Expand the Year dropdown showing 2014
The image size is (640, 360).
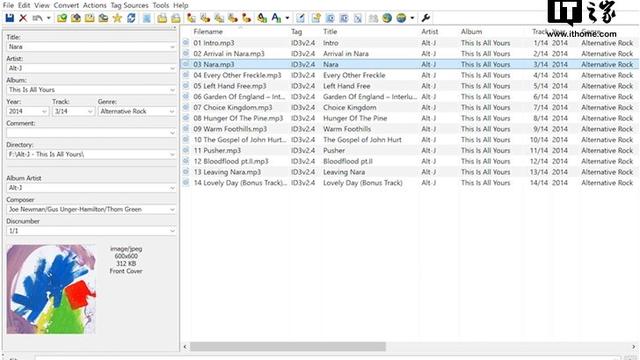click(x=44, y=111)
